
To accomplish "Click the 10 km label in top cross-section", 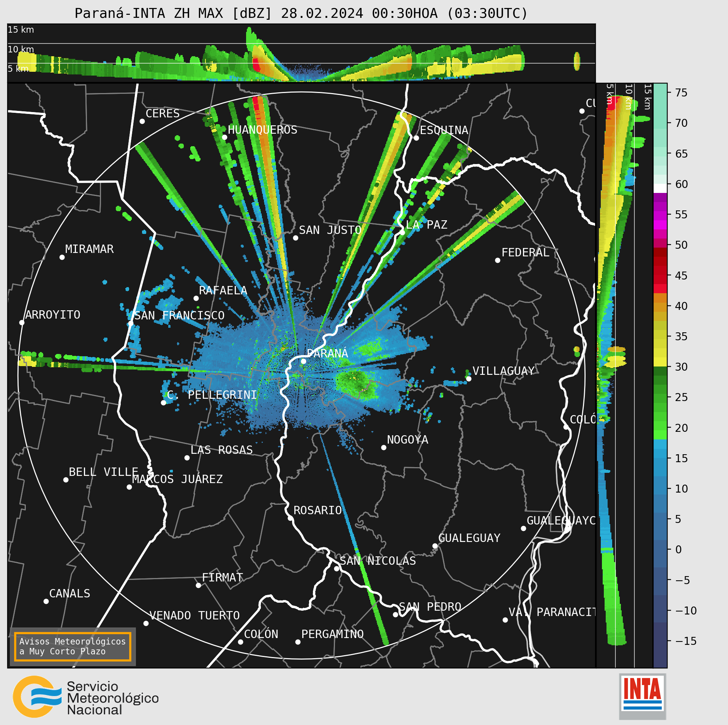I will 21,49.
